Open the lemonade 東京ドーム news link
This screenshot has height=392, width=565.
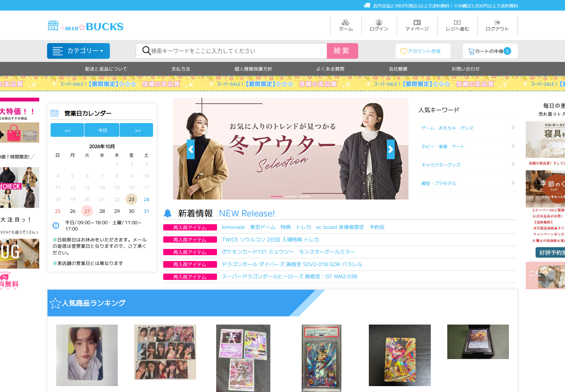click(x=303, y=227)
